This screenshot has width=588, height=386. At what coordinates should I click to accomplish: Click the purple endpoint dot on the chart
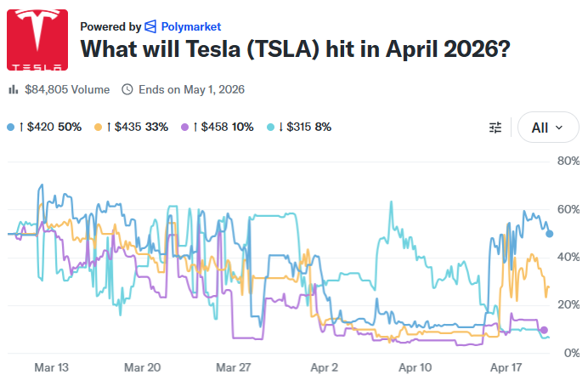point(545,330)
